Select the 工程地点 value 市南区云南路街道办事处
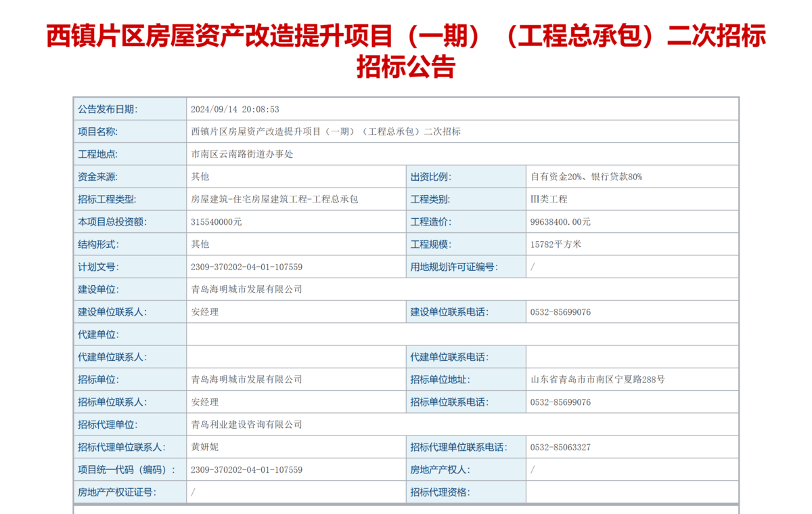 coord(242,154)
